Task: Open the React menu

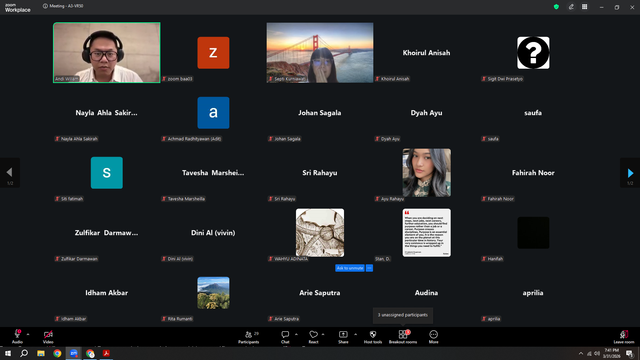Action: point(313,336)
